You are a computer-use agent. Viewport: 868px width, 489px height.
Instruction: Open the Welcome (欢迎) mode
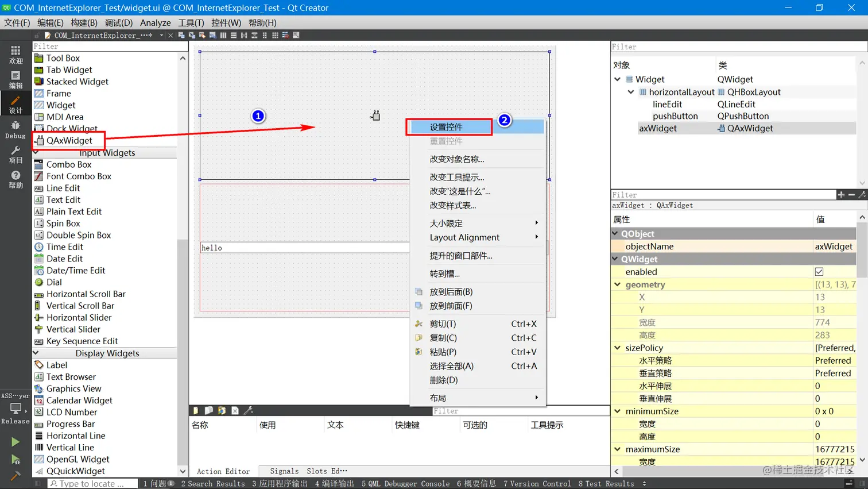tap(15, 55)
